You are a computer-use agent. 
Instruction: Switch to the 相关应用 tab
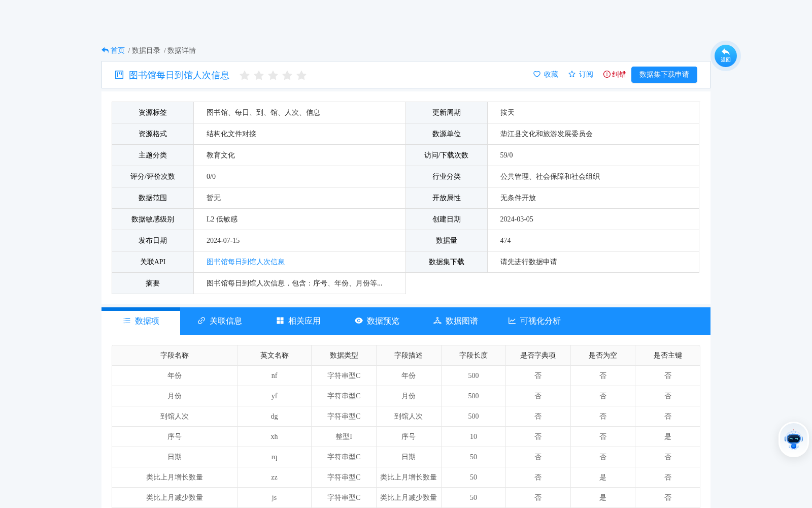(298, 321)
